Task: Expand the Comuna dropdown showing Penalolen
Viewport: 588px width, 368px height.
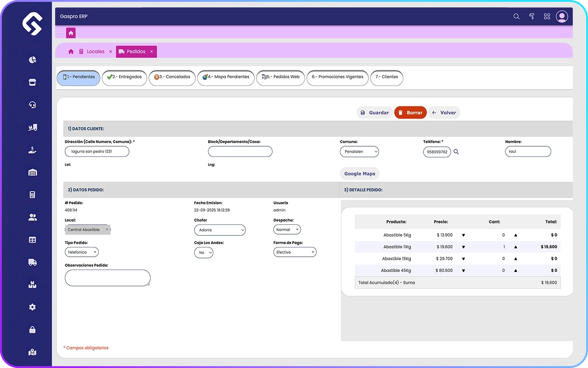Action: click(359, 152)
